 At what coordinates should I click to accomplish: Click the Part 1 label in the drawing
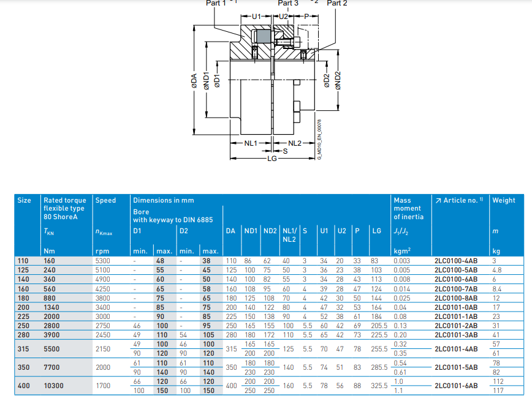(x=216, y=4)
